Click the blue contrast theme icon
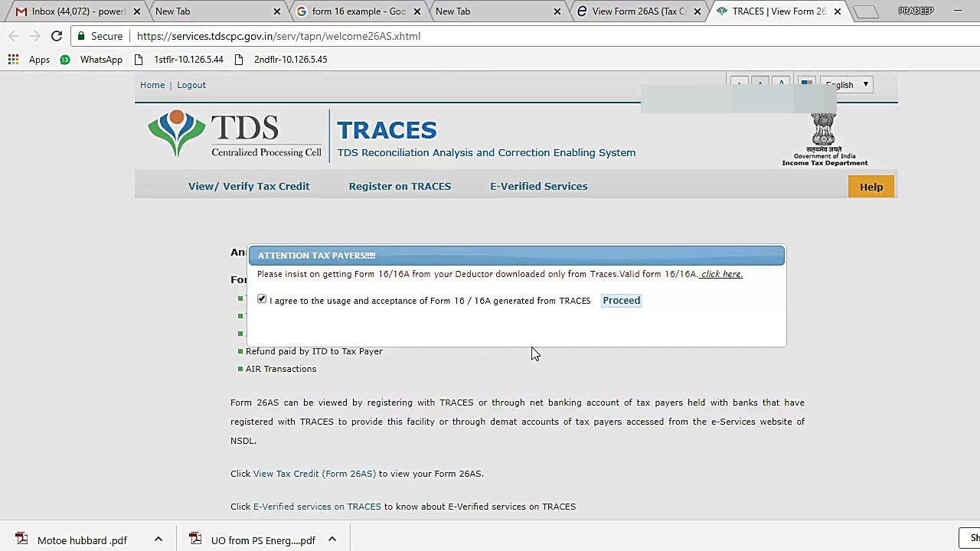Viewport: 980px width, 551px height. click(806, 84)
